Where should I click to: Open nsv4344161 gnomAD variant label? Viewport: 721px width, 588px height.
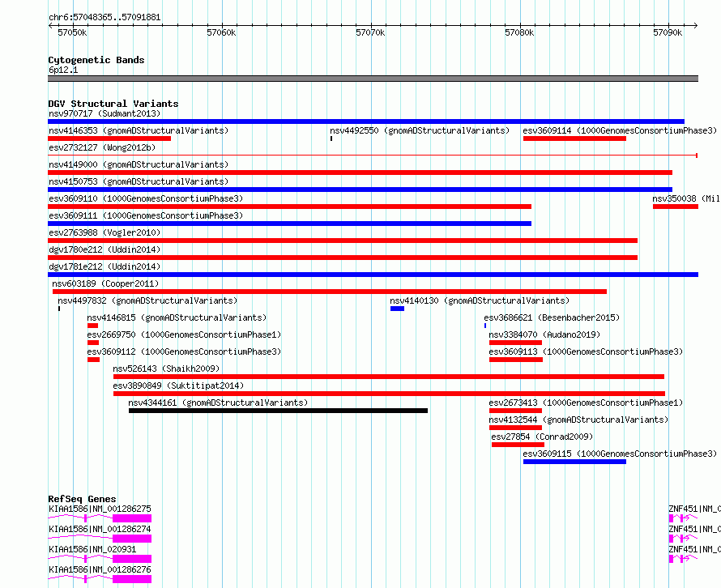(218, 403)
